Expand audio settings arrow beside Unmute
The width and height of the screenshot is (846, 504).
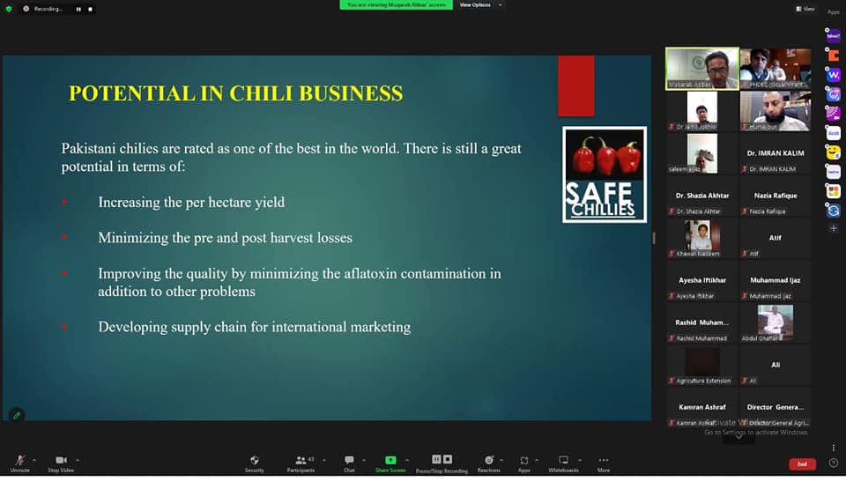pyautogui.click(x=34, y=460)
